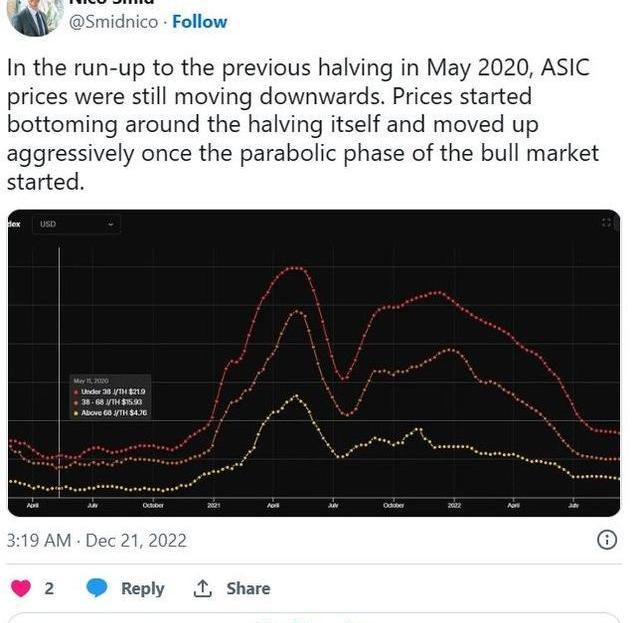The image size is (640, 623).
Task: Click the 2022 label on the chart axis
Action: pyautogui.click(x=453, y=506)
